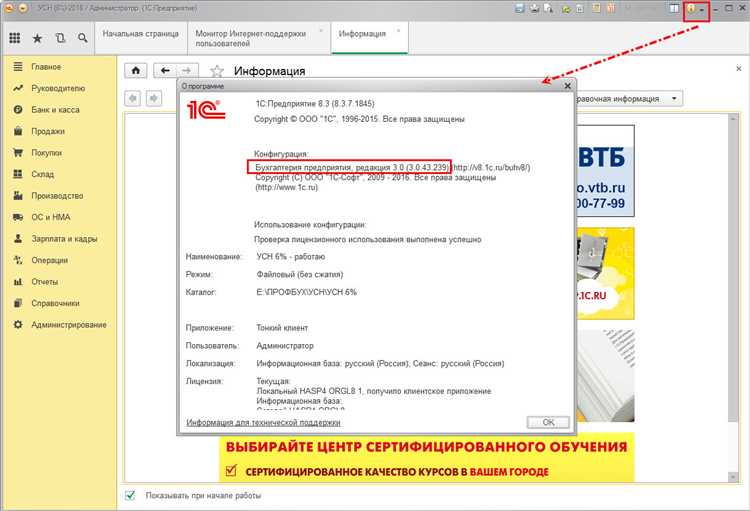750x511 pixels.
Task: Open Favorites star in the tools panel
Action: pyautogui.click(x=37, y=38)
